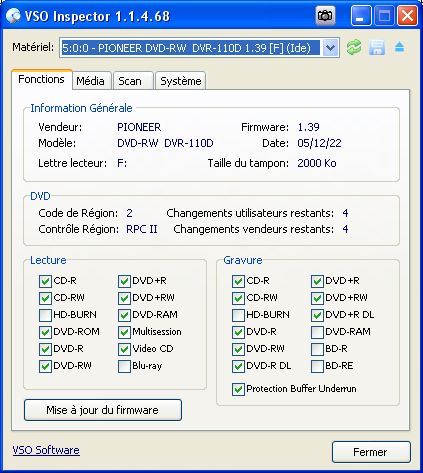
Task: Toggle the Multisession checkbox
Action: [x=124, y=332]
